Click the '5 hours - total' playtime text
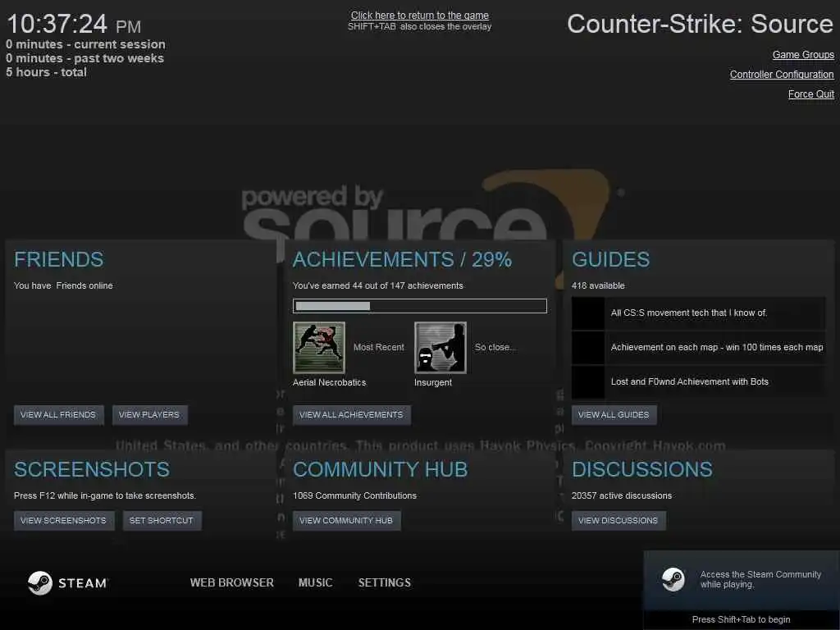Viewport: 840px width, 630px height. [46, 72]
